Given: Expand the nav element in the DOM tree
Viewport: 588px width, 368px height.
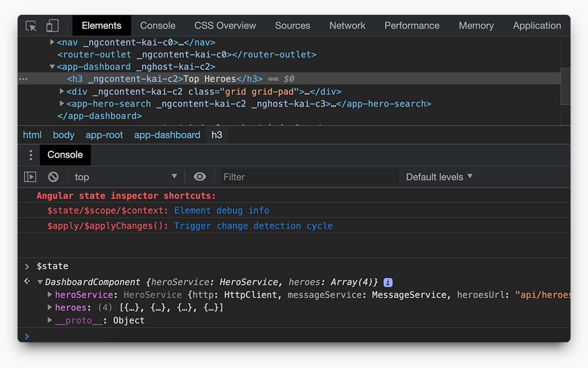Looking at the screenshot, I should [52, 42].
